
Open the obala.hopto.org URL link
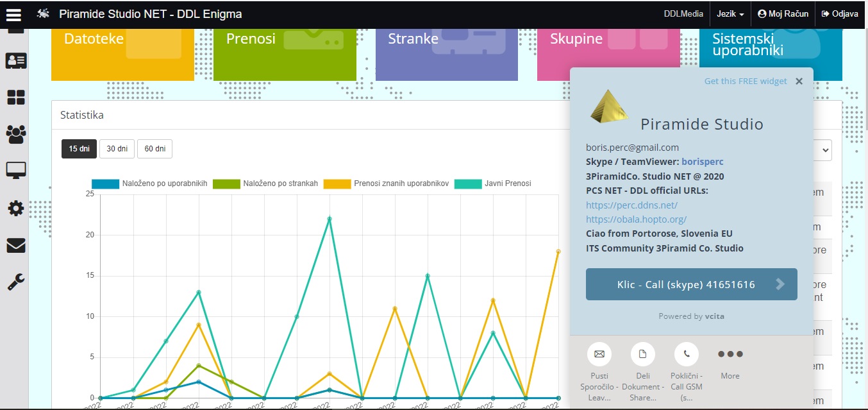[636, 219]
